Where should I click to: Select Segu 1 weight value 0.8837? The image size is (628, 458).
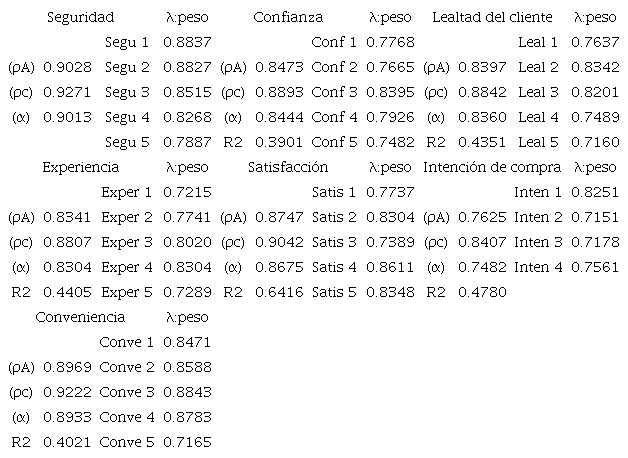(x=187, y=42)
